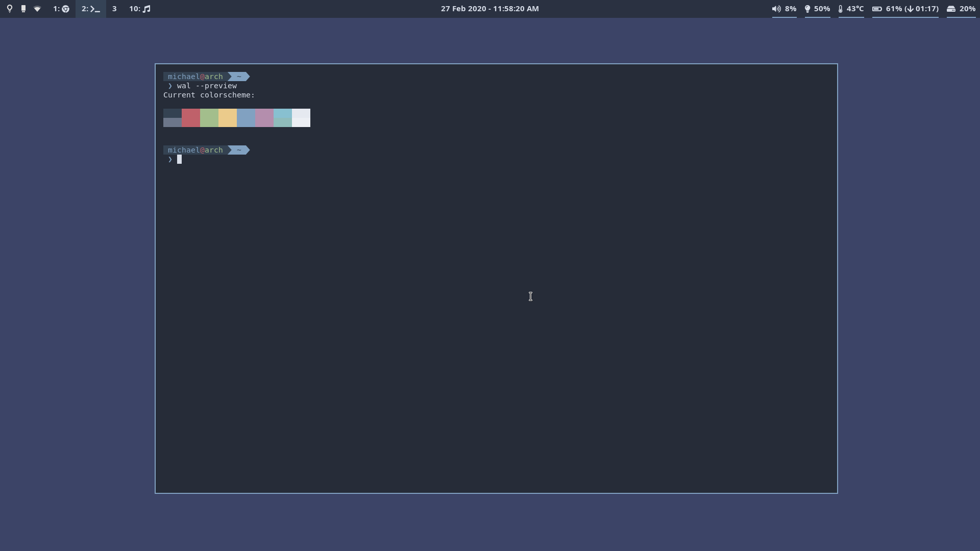
Task: Click the brightness bulb icon showing 50%
Action: [x=808, y=9]
